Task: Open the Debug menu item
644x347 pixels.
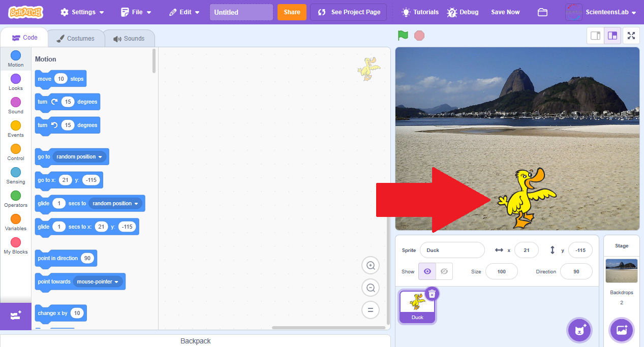Action: pyautogui.click(x=463, y=12)
